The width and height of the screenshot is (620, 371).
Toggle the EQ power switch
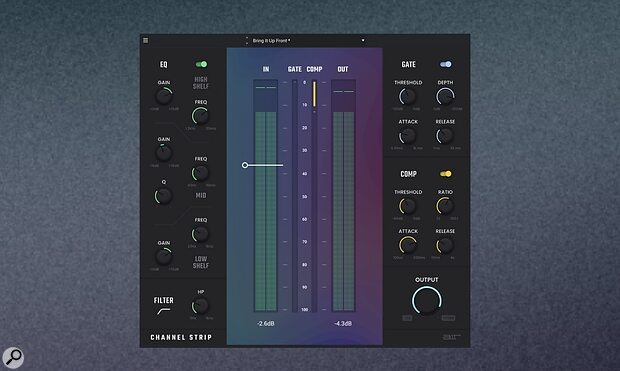click(x=201, y=64)
